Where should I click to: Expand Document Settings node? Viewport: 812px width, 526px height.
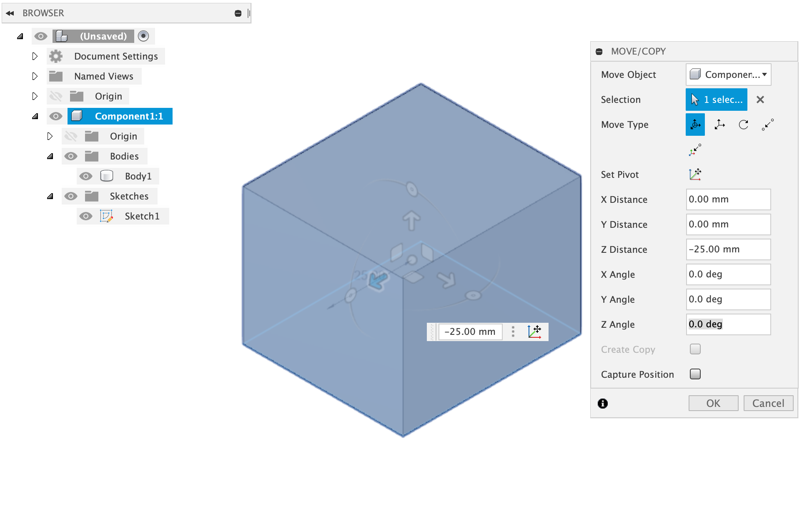(35, 56)
